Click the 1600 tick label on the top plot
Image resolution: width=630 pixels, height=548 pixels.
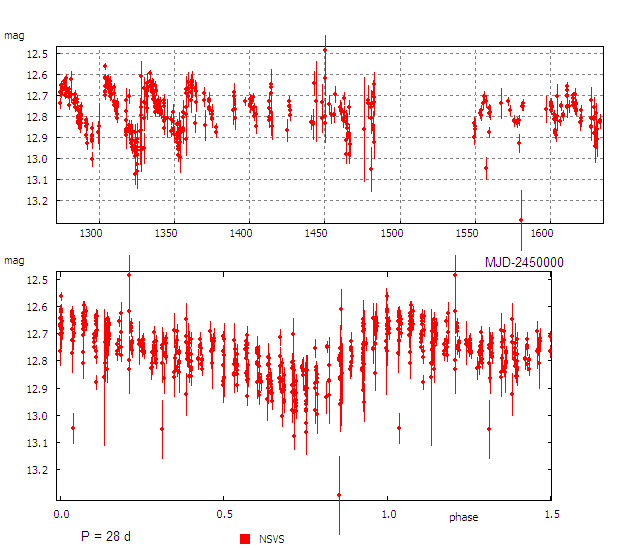(x=542, y=233)
